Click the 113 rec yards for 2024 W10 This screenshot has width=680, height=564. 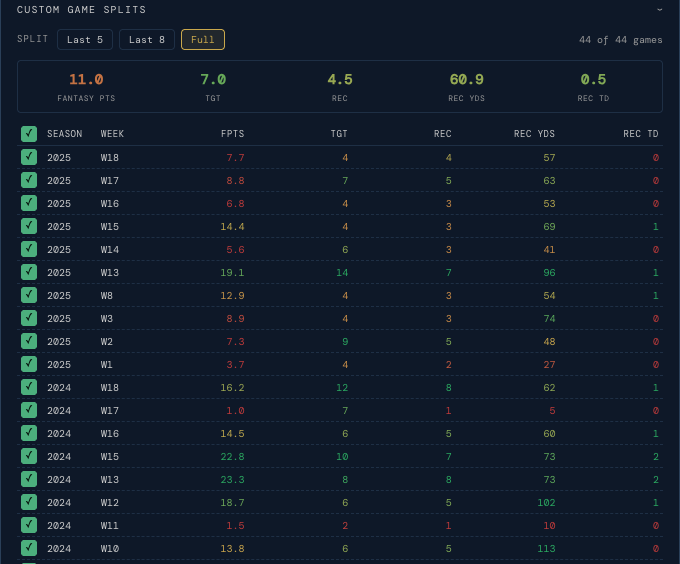tap(546, 548)
